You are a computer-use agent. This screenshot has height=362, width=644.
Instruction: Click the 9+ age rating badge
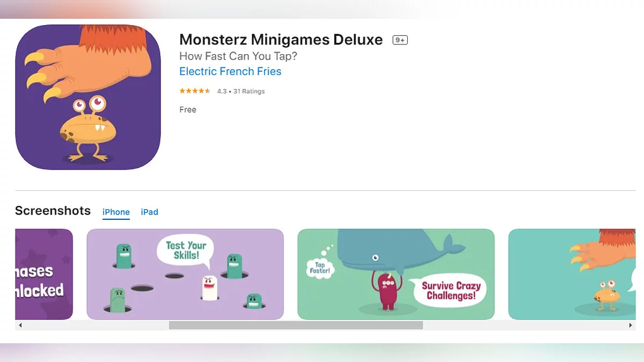400,40
